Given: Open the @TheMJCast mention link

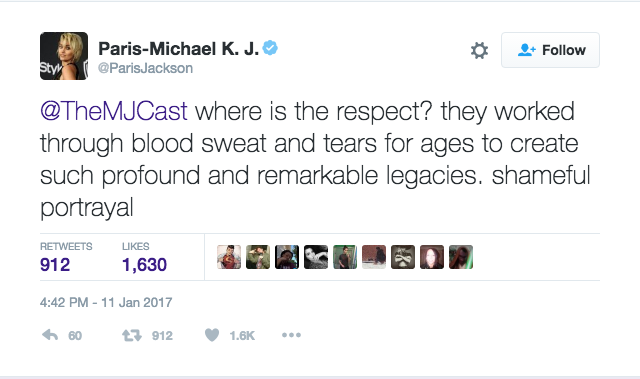Looking at the screenshot, I should tap(114, 111).
